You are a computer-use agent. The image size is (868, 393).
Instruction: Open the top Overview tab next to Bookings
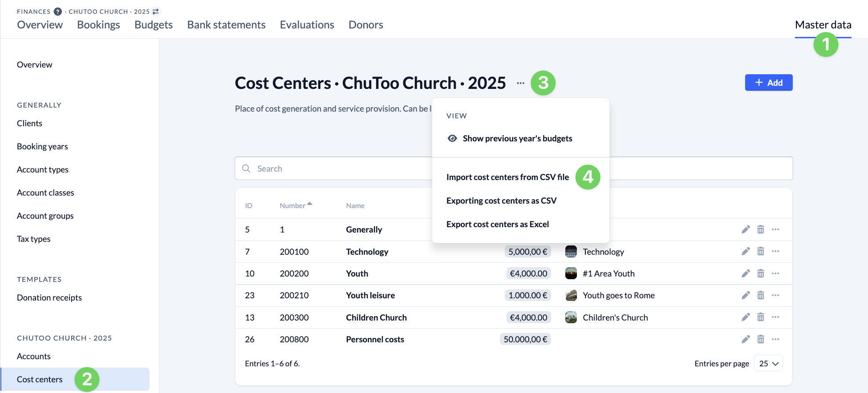pyautogui.click(x=40, y=25)
